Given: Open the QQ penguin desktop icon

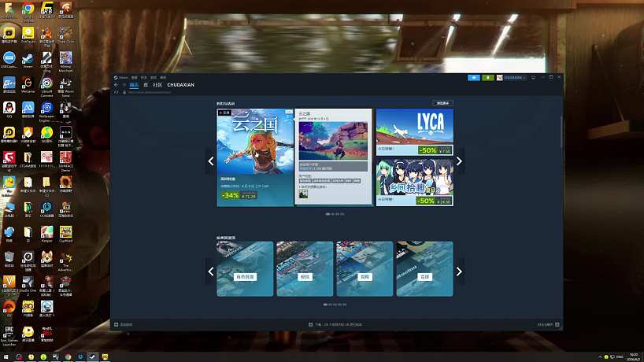Looking at the screenshot, I should tap(9, 109).
